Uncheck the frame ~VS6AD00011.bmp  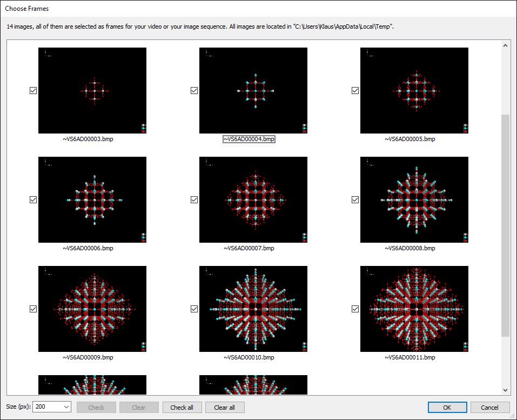point(355,309)
